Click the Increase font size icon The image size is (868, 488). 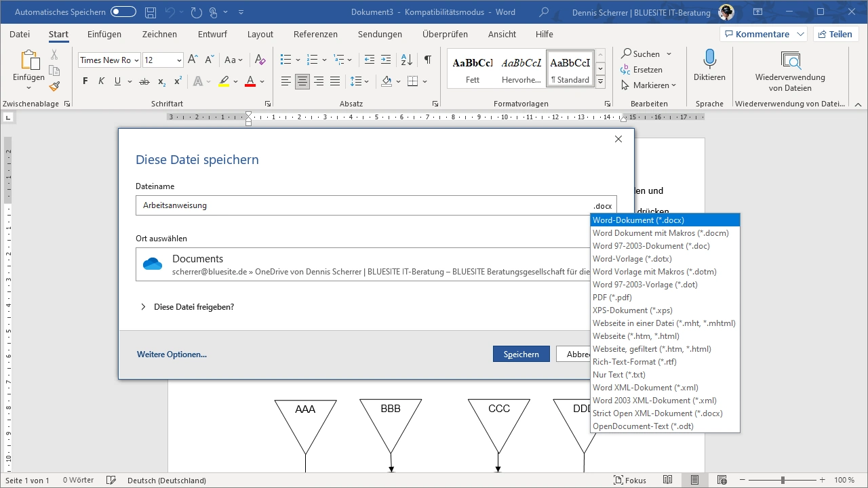click(193, 60)
